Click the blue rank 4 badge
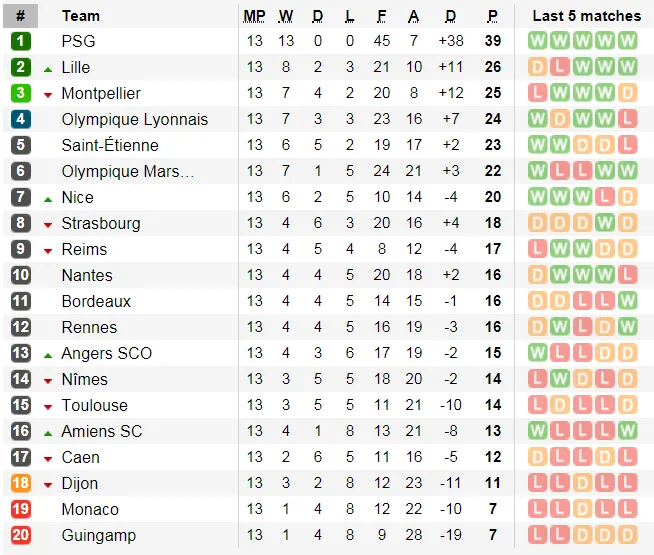Screen dimensions: 654x555 [21, 119]
